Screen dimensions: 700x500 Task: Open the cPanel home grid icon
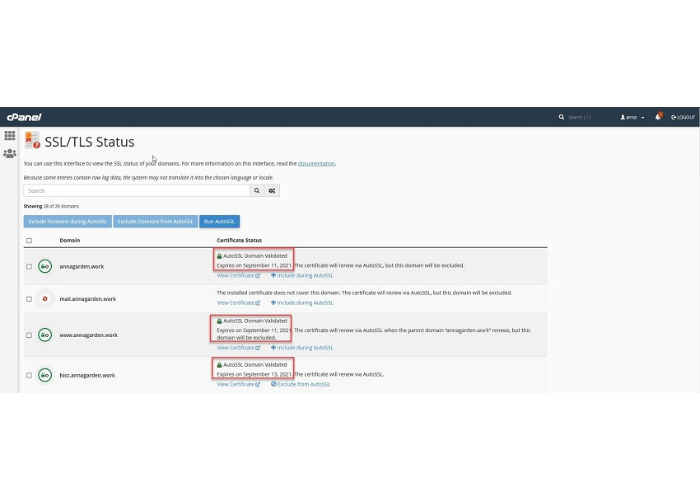click(9, 135)
